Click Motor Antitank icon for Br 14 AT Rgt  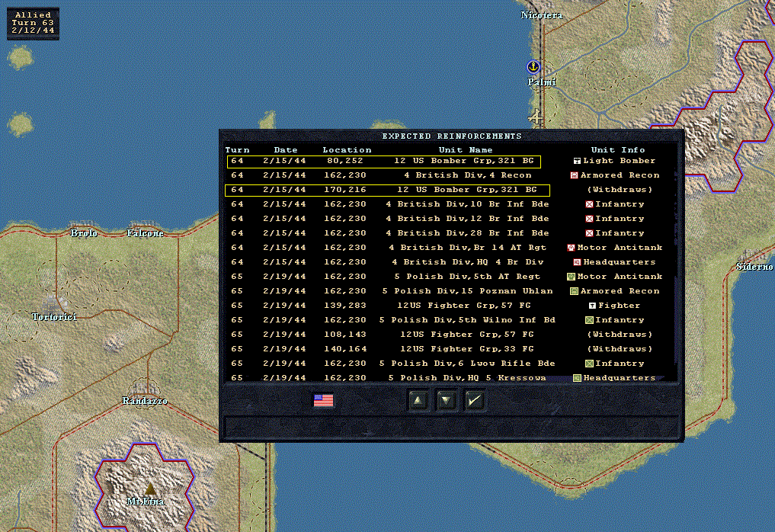(x=571, y=248)
